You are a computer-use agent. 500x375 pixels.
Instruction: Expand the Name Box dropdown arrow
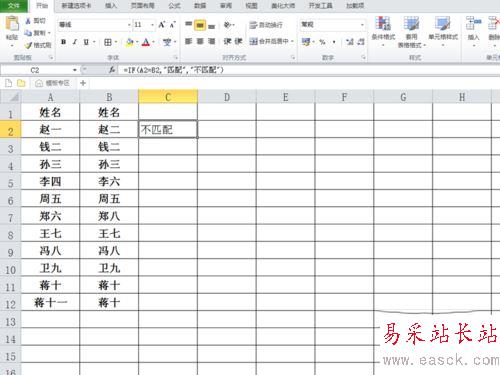click(x=75, y=70)
